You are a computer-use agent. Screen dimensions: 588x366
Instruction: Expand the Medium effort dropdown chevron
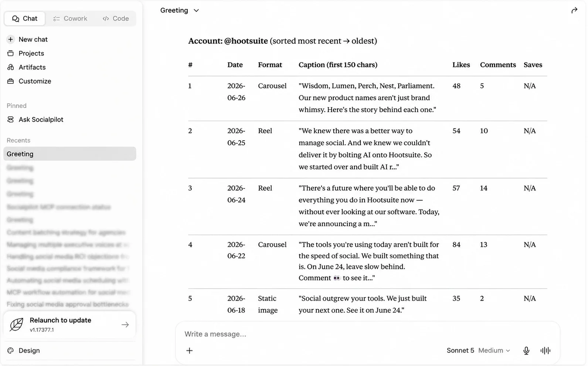click(x=508, y=350)
